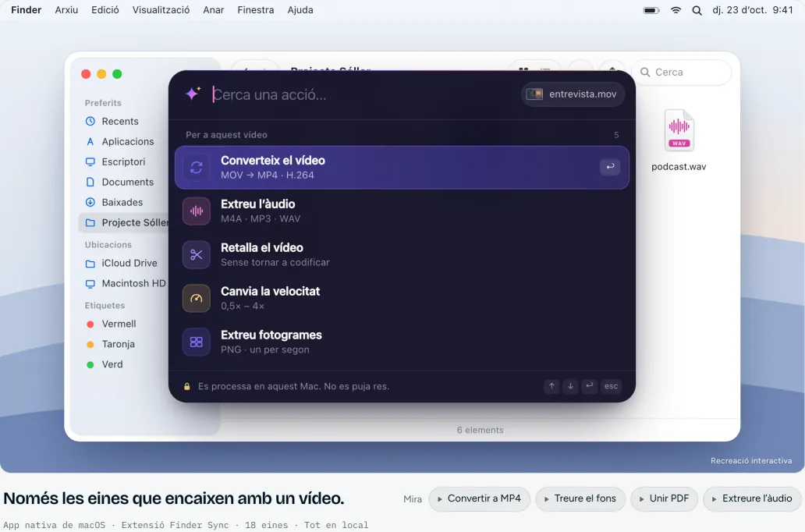
Task: Click the podcast.wav file name
Action: (x=679, y=167)
